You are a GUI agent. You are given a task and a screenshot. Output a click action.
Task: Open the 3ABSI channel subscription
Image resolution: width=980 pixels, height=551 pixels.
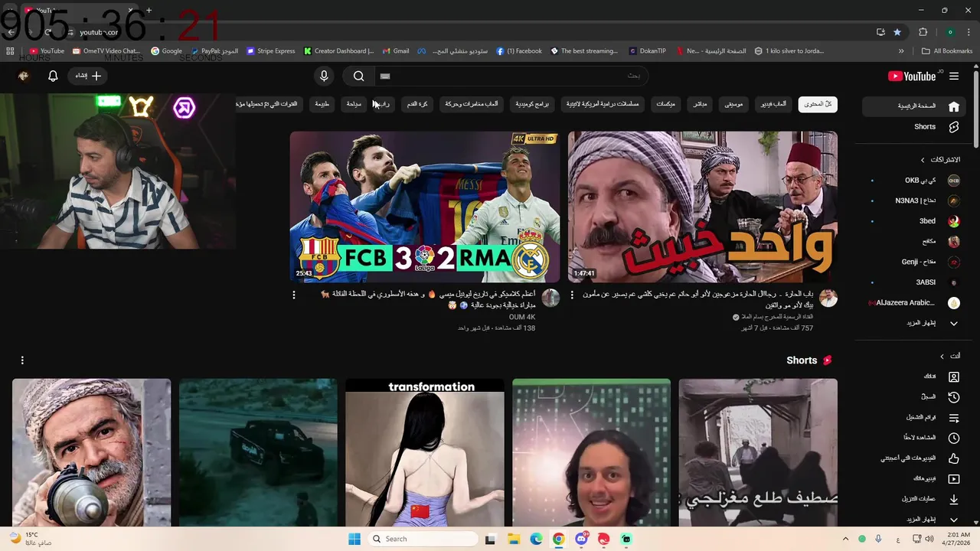(914, 282)
